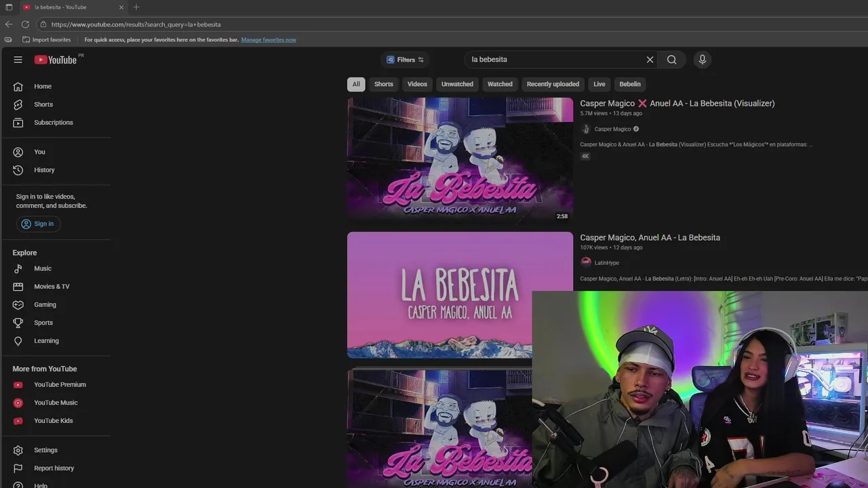Play the first La Bebesita visualizer thumbnail

460,160
